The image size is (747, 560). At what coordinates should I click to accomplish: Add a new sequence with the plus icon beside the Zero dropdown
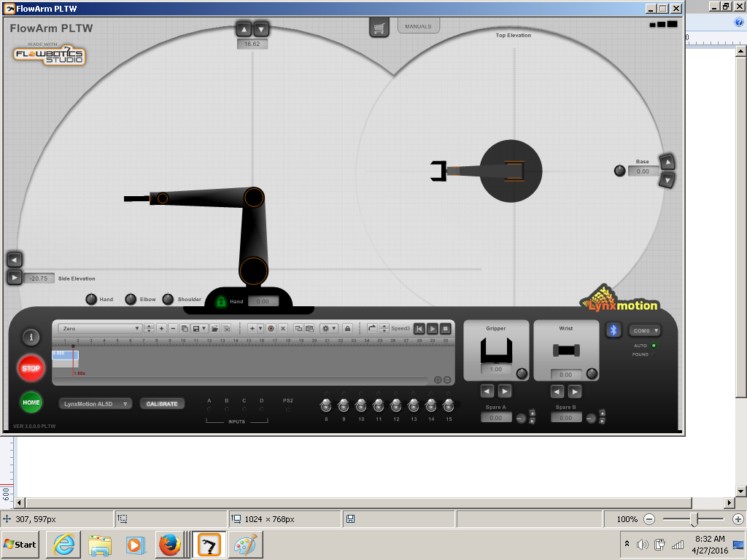161,329
